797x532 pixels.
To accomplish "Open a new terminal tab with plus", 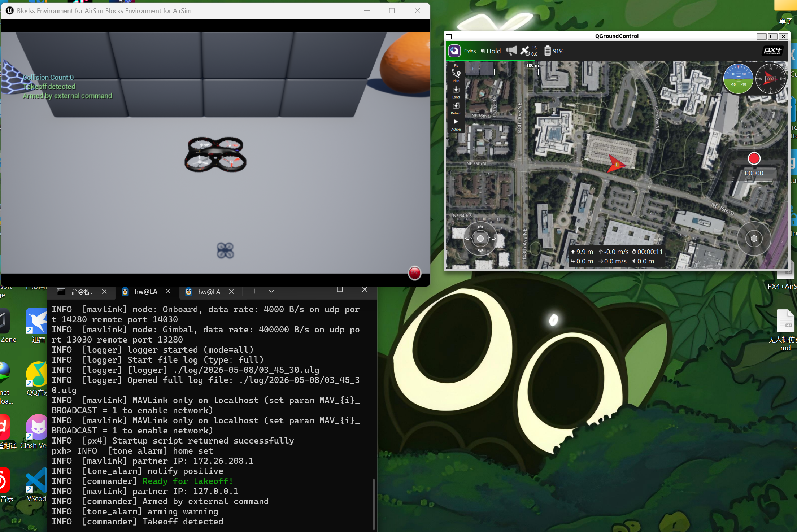I will [x=255, y=291].
